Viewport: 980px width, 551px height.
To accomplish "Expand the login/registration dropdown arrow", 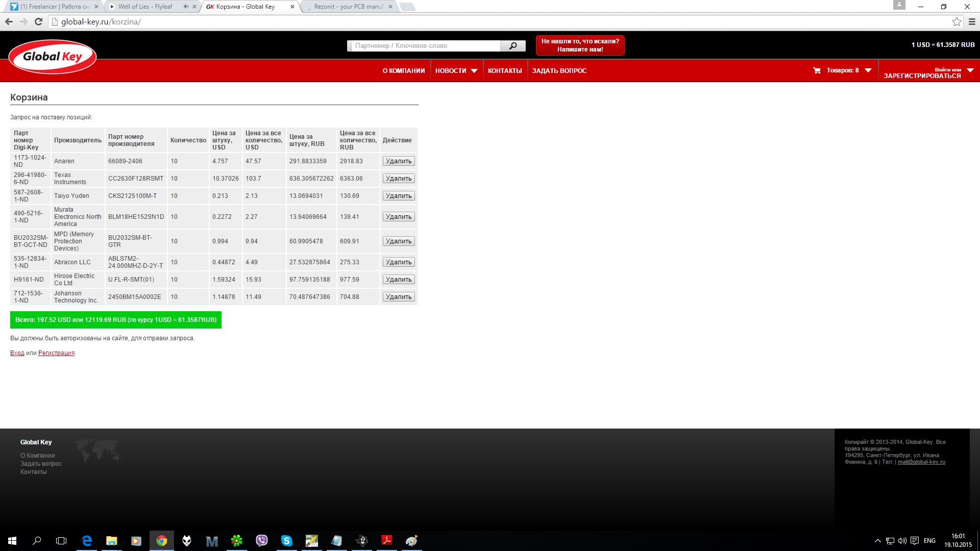I will coord(970,70).
